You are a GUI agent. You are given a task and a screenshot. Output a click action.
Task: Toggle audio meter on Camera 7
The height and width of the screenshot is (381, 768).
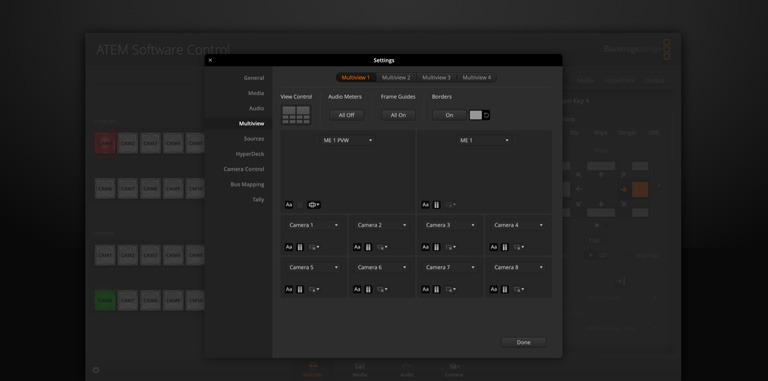[436, 289]
